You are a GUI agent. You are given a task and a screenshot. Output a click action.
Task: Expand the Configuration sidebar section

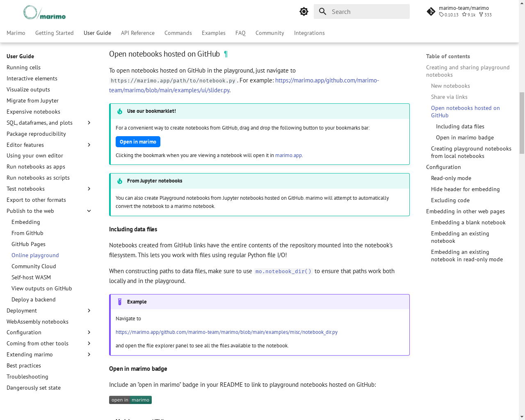[x=89, y=332]
